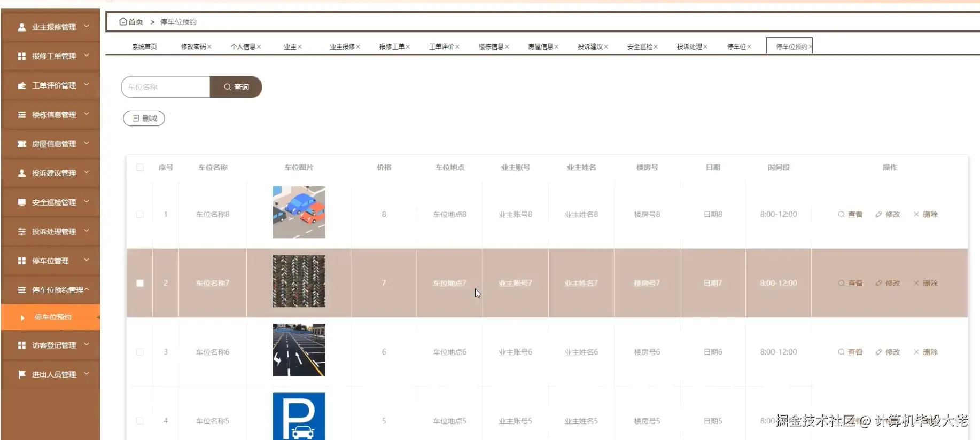The image size is (980, 440).
Task: Close the 房屋信息 tab
Action: pos(556,47)
